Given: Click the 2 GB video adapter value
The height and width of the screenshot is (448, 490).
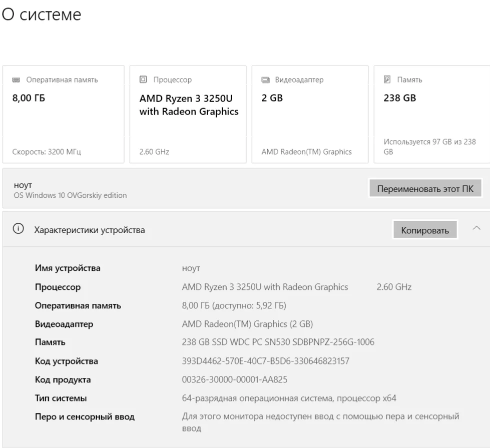Looking at the screenshot, I should click(x=272, y=98).
